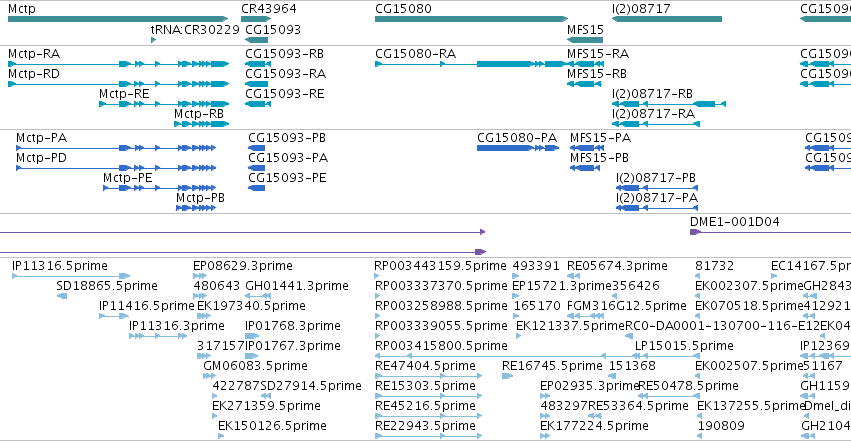Select transcript Mctp-RB label
Viewport: 851px width, 441px height.
coord(199,114)
